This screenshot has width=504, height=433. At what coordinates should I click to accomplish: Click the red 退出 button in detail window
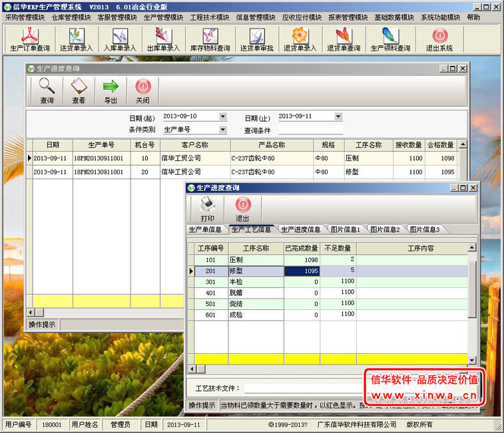click(x=242, y=209)
